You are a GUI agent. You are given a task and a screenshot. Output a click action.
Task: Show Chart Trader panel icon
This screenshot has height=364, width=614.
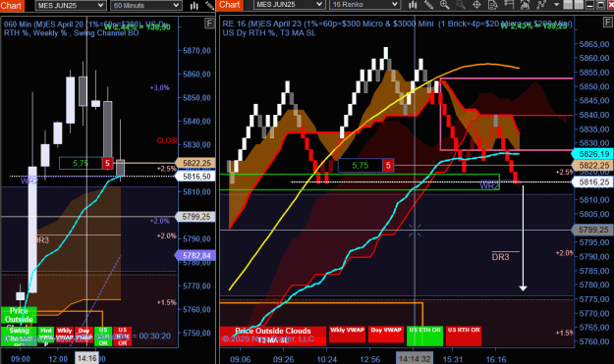(x=509, y=5)
